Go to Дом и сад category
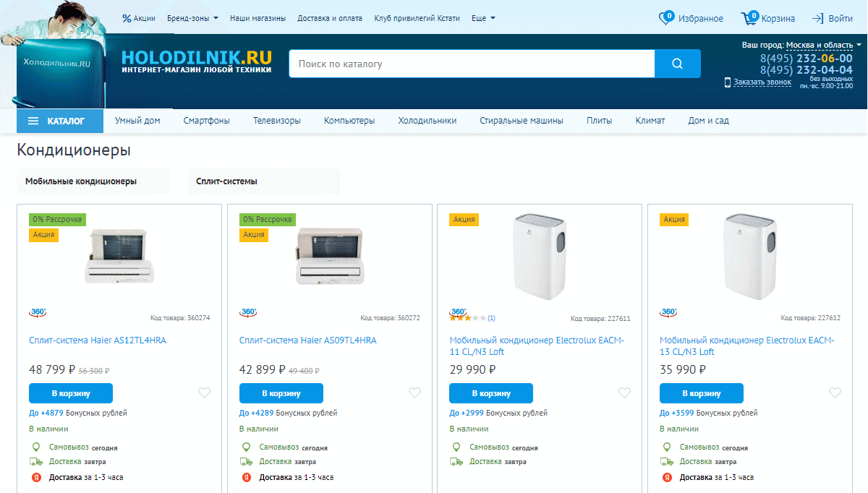The width and height of the screenshot is (868, 493). [x=708, y=121]
